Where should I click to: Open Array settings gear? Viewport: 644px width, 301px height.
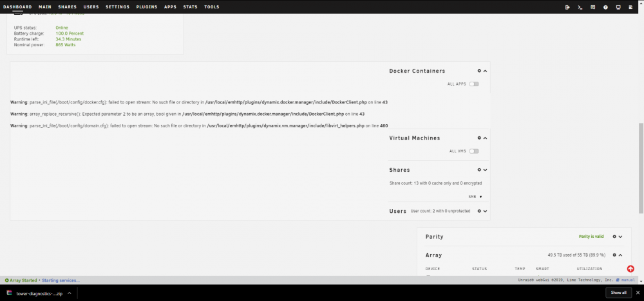point(614,255)
